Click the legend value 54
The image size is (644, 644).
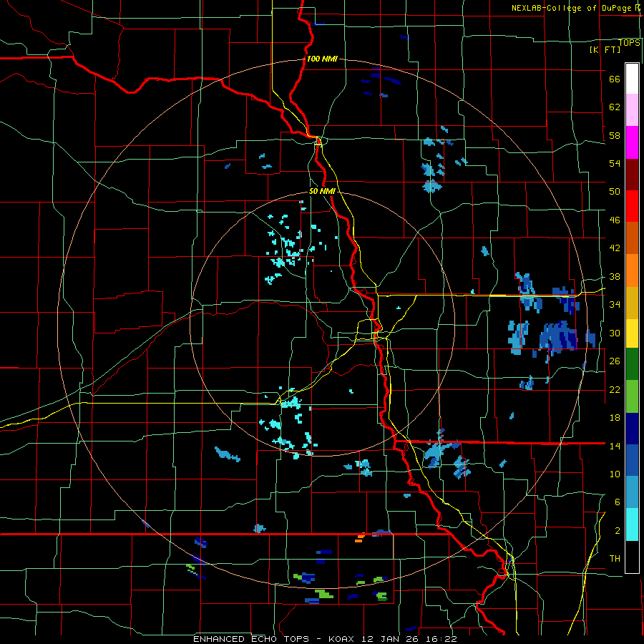click(x=615, y=163)
